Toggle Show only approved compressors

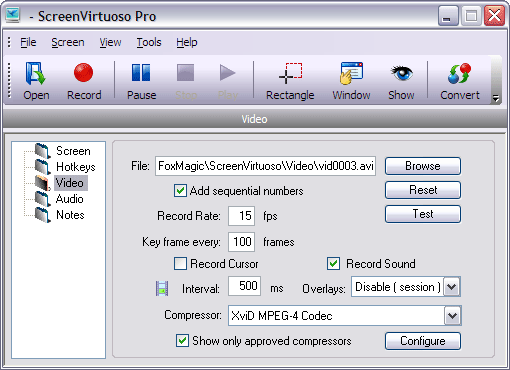tap(182, 341)
